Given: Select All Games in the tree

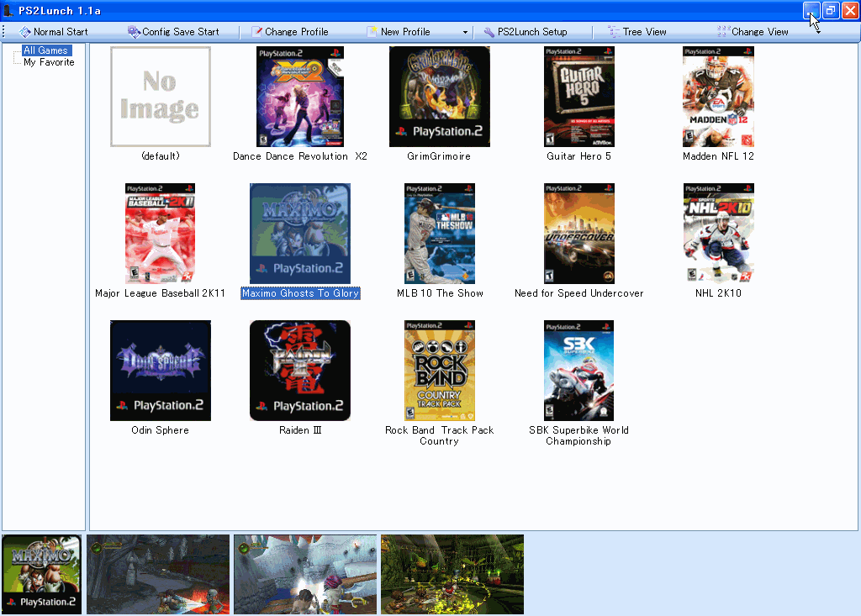Looking at the screenshot, I should point(45,50).
